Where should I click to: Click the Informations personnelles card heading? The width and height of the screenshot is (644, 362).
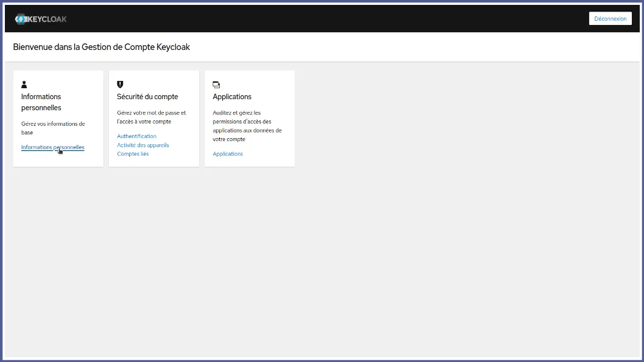[41, 102]
